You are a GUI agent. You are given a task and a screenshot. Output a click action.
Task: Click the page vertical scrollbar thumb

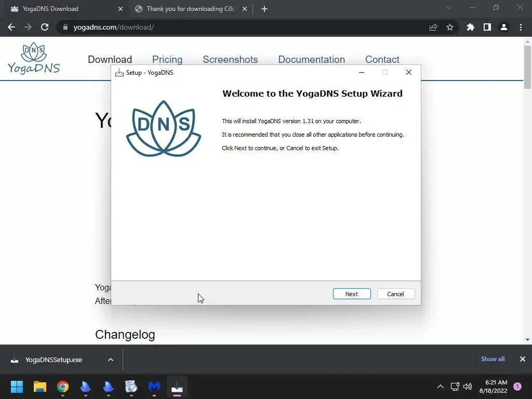pos(527,67)
